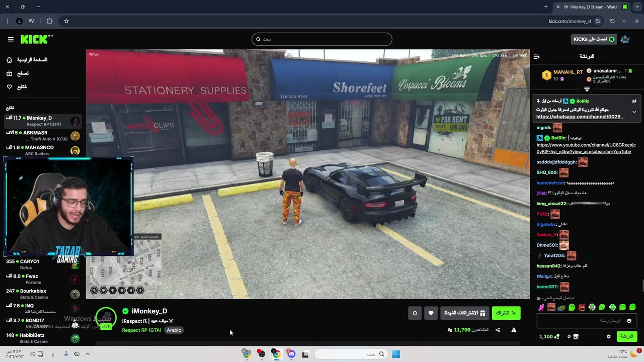Open the Windows Start button
The width and height of the screenshot is (644, 362).
pyautogui.click(x=396, y=354)
